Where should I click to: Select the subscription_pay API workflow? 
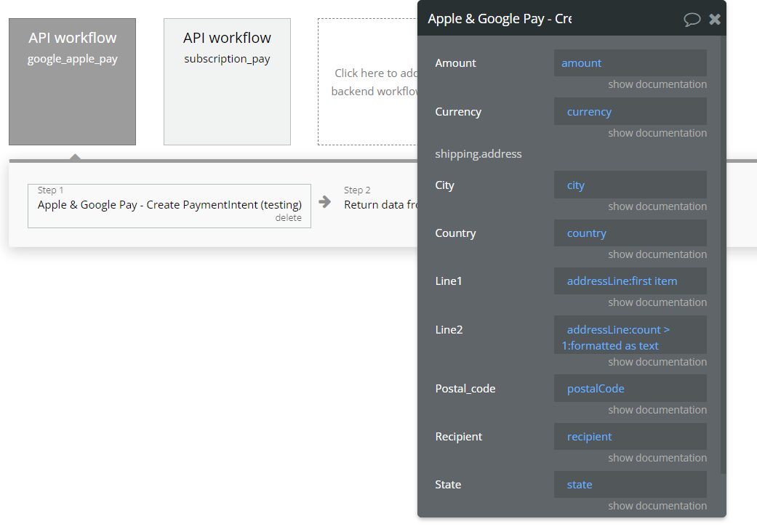(227, 81)
